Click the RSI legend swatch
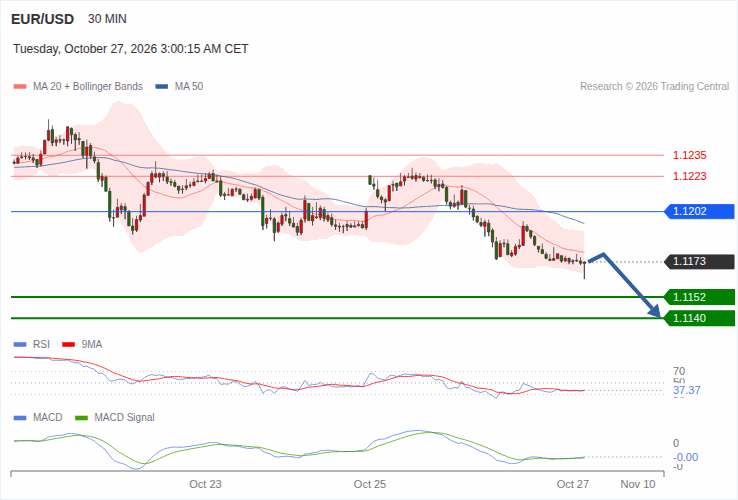 point(20,345)
